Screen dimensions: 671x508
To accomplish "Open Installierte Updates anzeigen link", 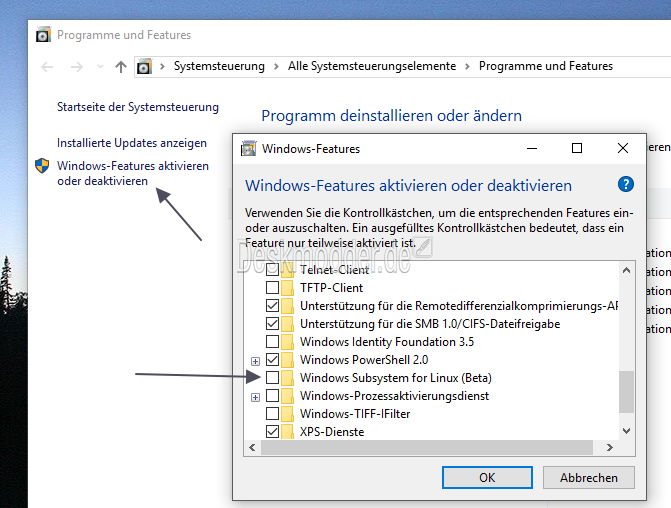I will pyautogui.click(x=132, y=143).
